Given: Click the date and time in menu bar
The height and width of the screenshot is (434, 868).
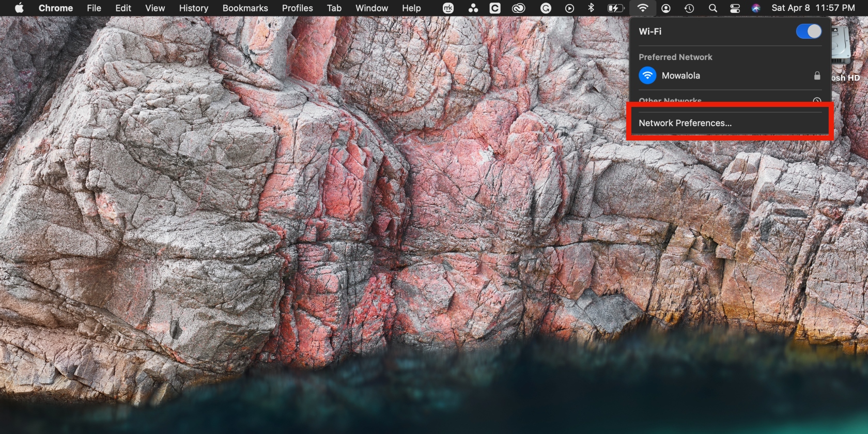Looking at the screenshot, I should click(x=813, y=8).
